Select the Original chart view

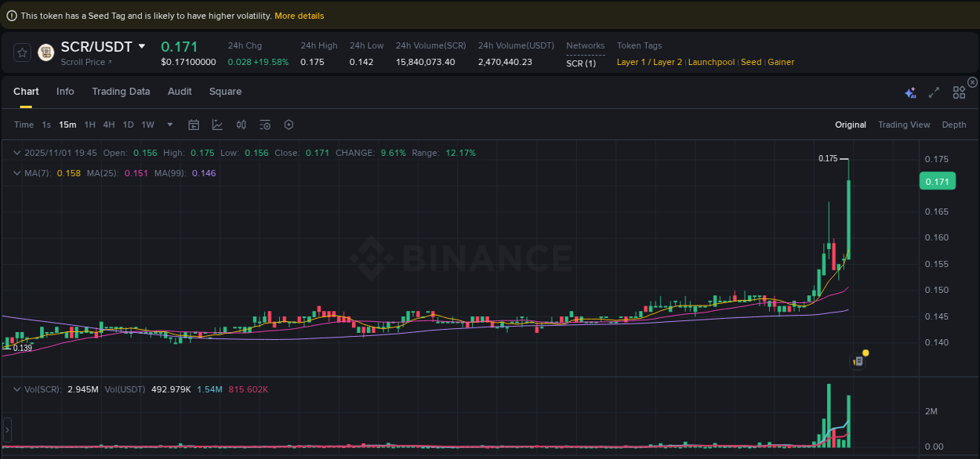point(851,125)
